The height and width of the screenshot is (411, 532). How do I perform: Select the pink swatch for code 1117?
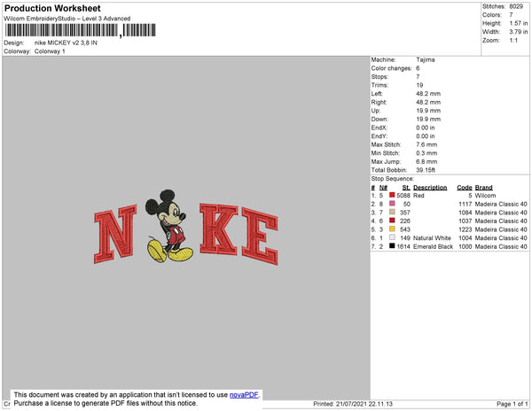click(x=392, y=204)
